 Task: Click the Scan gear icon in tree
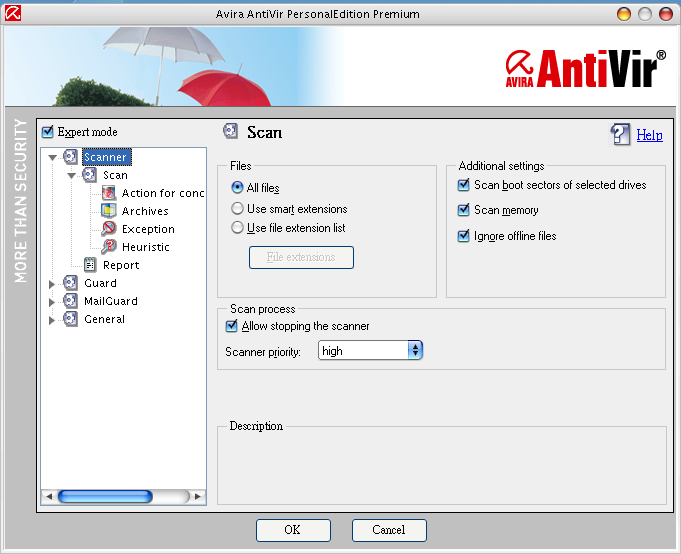(89, 175)
